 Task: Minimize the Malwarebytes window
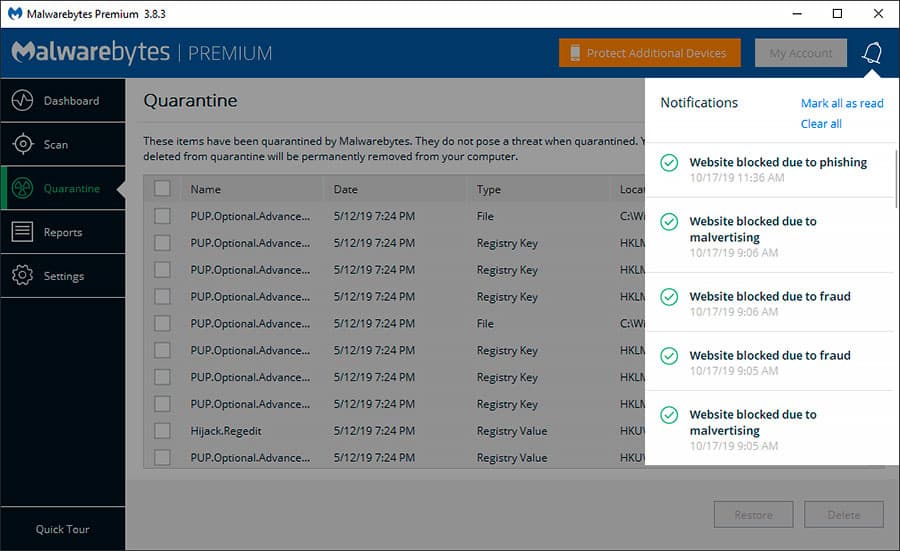pos(797,14)
